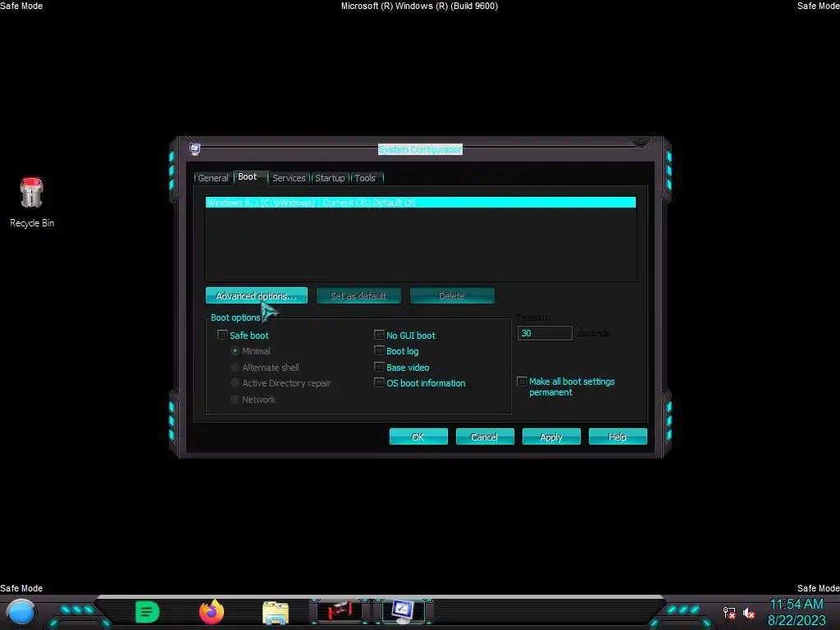
Task: Open the Recycle Bin desktop icon
Action: 32,203
